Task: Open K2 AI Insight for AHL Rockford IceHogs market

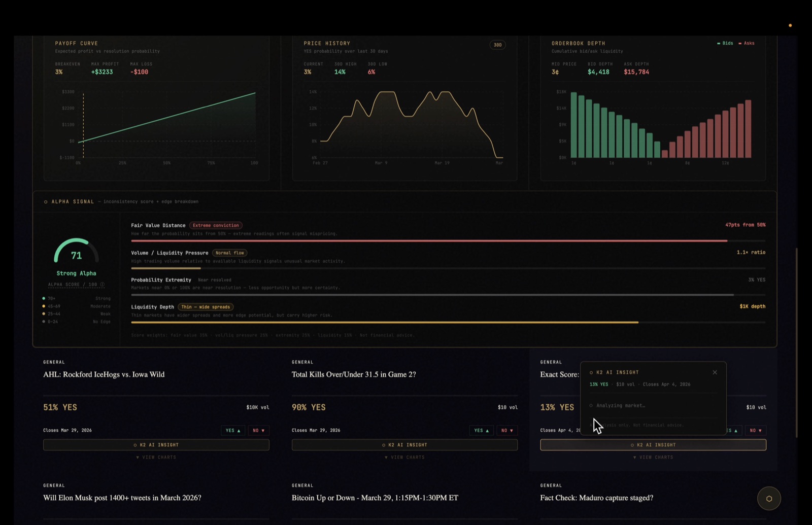Action: tap(156, 445)
